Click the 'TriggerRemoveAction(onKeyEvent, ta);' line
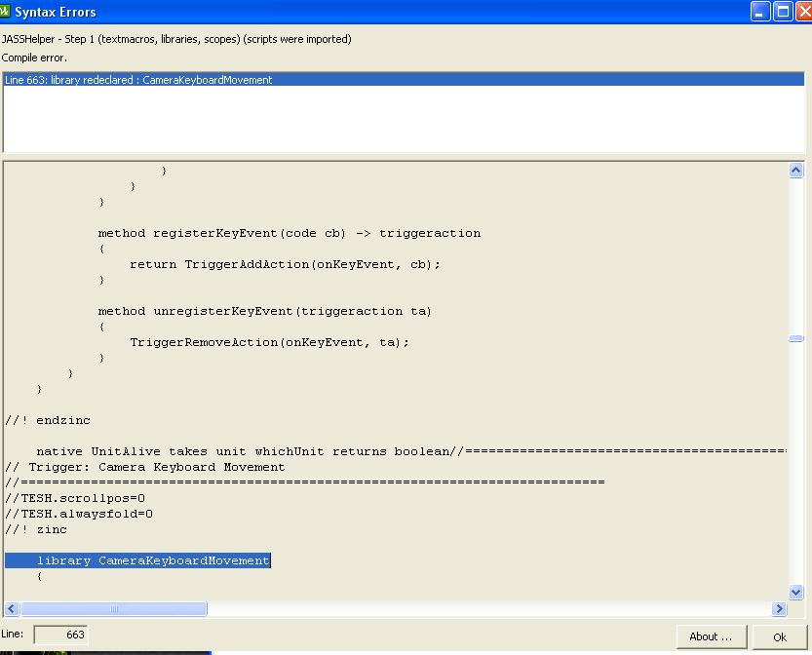The image size is (812, 655). [x=269, y=342]
